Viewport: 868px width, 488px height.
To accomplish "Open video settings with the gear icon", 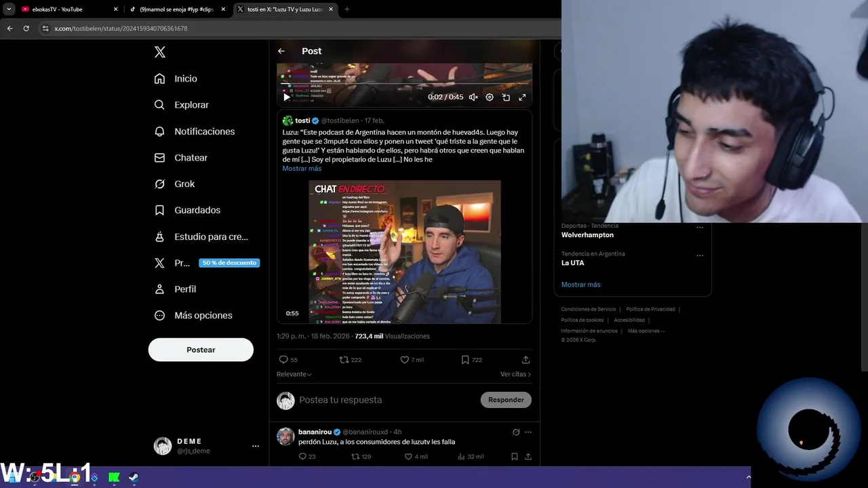I will coord(490,97).
